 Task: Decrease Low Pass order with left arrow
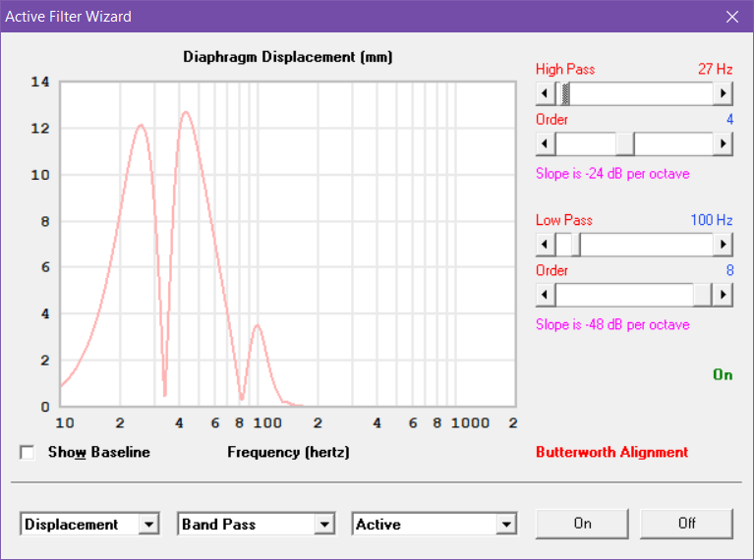546,294
